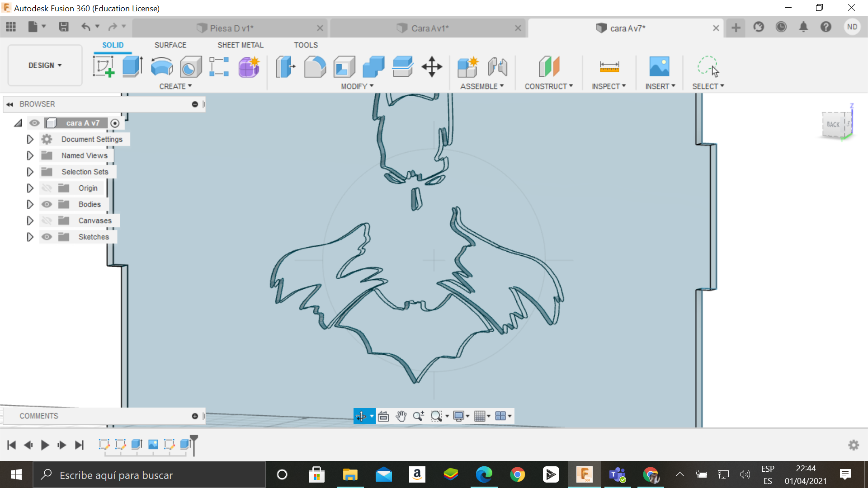Open the DESIGN workspace dropdown

[x=45, y=66]
